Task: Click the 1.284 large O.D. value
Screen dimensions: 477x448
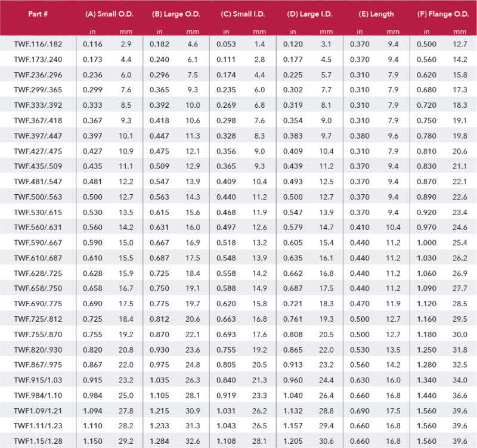Action: 159,441
